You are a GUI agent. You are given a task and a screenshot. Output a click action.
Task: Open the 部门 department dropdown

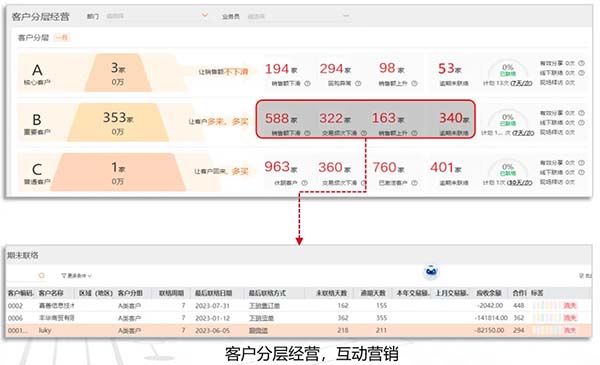(x=157, y=16)
